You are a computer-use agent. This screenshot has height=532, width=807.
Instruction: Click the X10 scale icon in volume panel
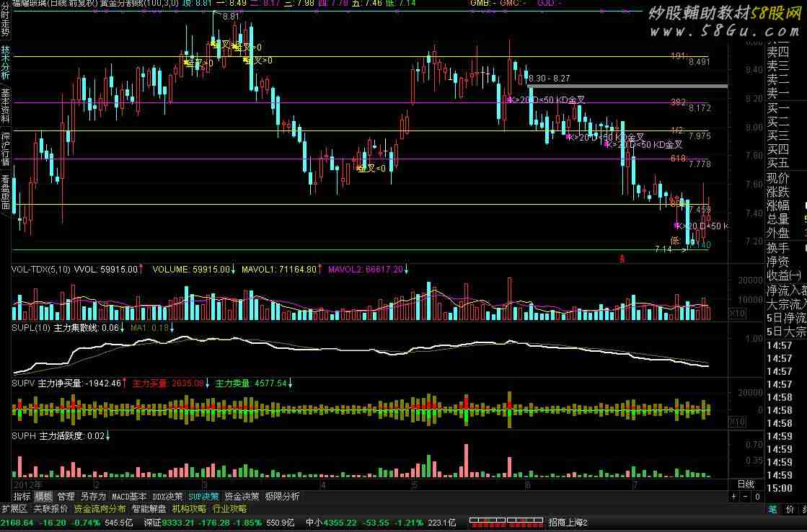pyautogui.click(x=737, y=314)
